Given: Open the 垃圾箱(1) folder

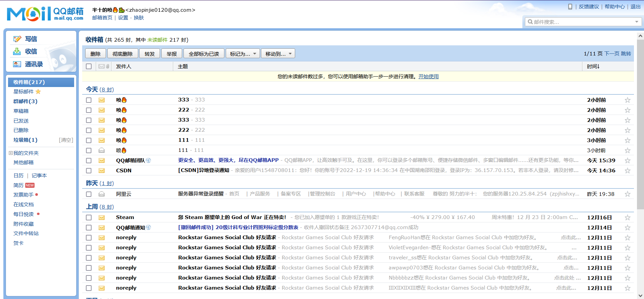Looking at the screenshot, I should pos(25,140).
